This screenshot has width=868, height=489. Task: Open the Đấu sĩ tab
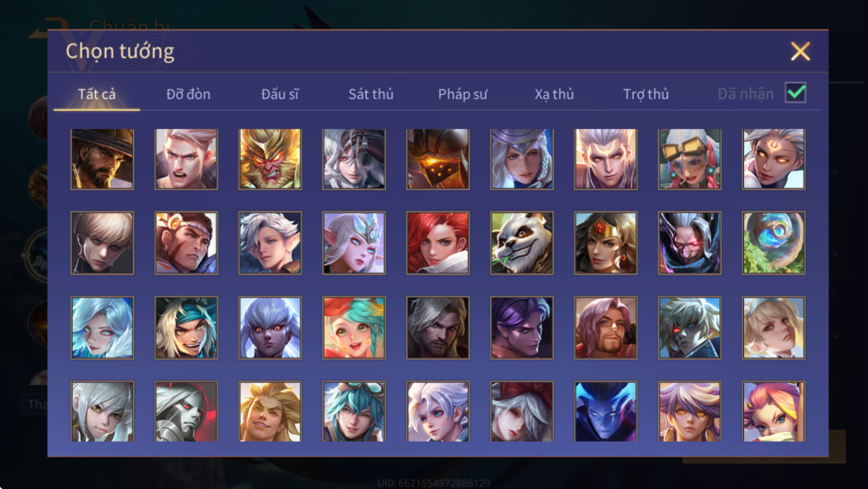[280, 94]
